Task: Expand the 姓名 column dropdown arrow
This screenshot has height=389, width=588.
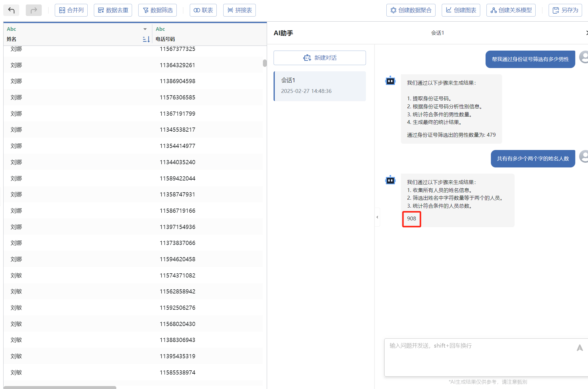Action: [x=145, y=29]
